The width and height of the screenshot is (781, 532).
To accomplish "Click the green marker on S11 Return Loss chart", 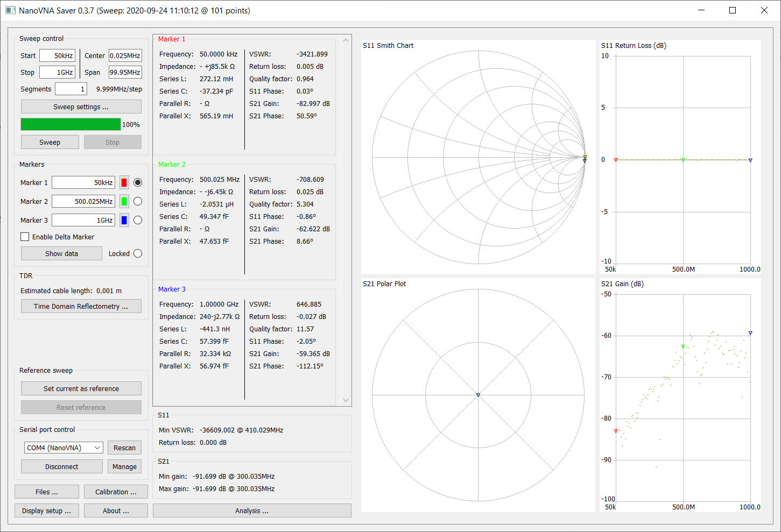I will click(x=683, y=159).
